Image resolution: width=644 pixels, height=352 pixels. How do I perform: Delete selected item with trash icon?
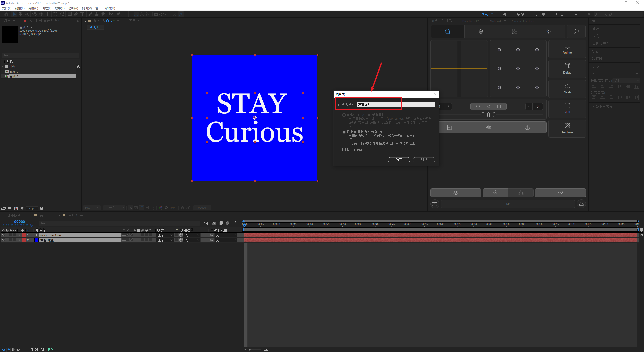pos(42,208)
